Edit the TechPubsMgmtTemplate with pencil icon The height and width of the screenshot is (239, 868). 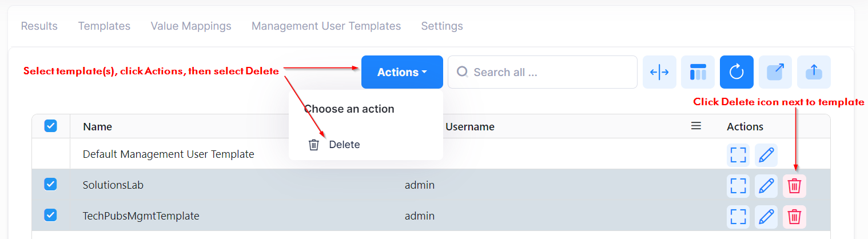tap(766, 217)
